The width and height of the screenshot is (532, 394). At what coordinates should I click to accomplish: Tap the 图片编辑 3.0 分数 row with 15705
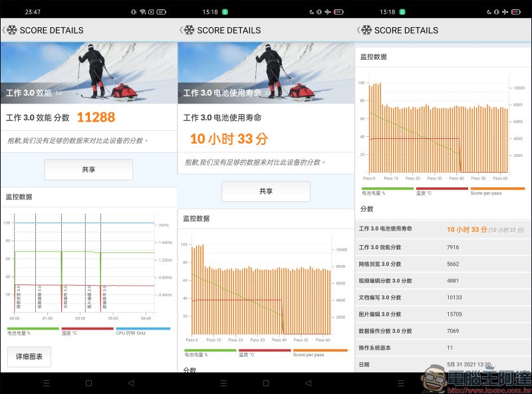[x=443, y=314]
